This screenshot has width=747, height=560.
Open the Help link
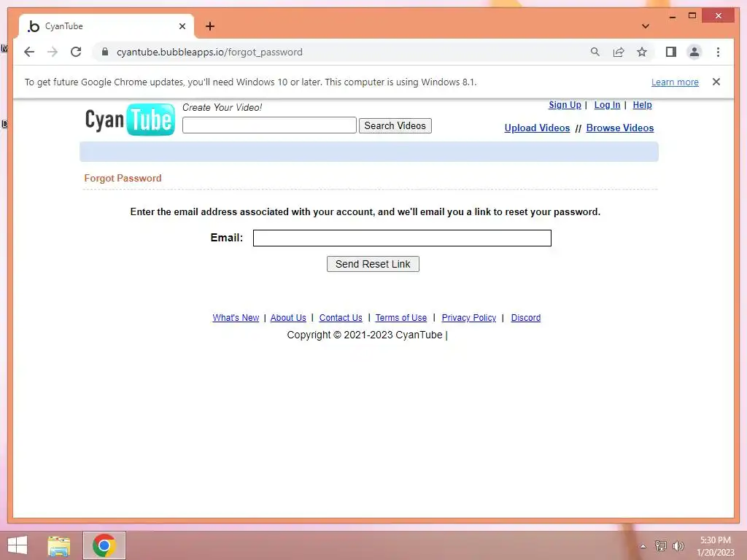(x=642, y=105)
